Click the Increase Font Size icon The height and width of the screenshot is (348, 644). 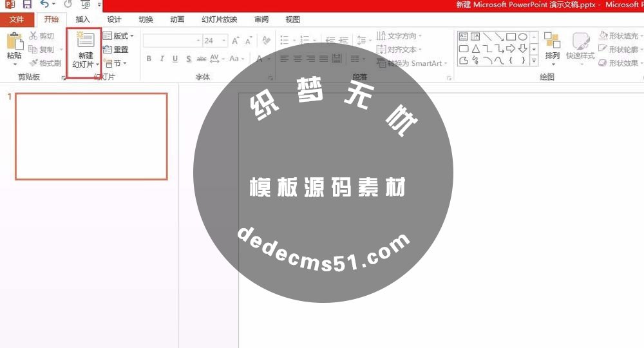pyautogui.click(x=235, y=41)
